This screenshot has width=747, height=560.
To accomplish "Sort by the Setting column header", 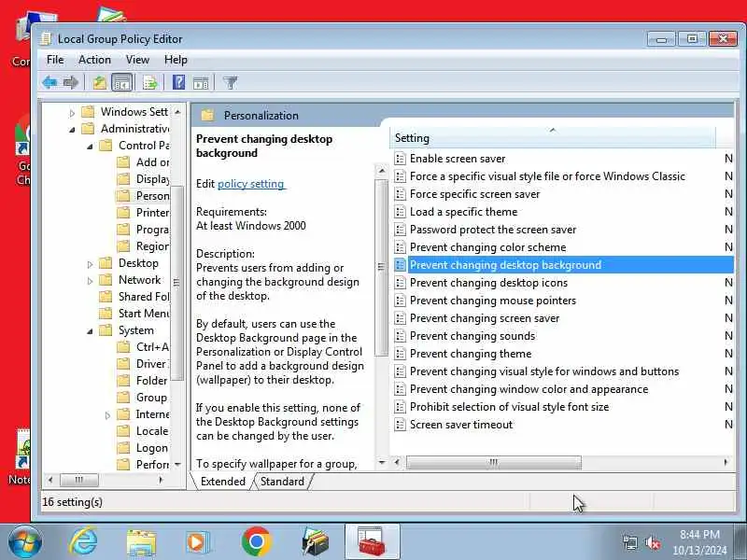I will click(x=553, y=138).
